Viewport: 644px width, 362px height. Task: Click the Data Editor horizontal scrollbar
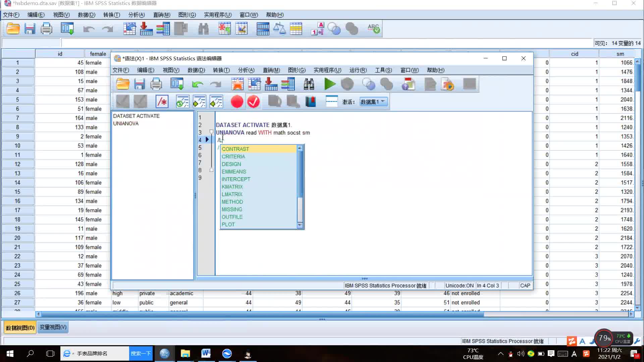point(262,314)
